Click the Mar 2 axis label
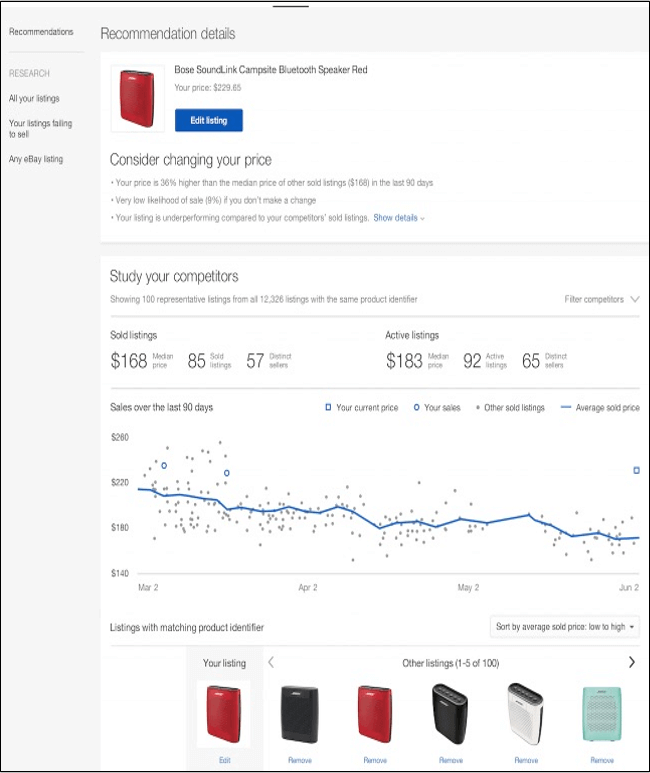 pyautogui.click(x=148, y=587)
